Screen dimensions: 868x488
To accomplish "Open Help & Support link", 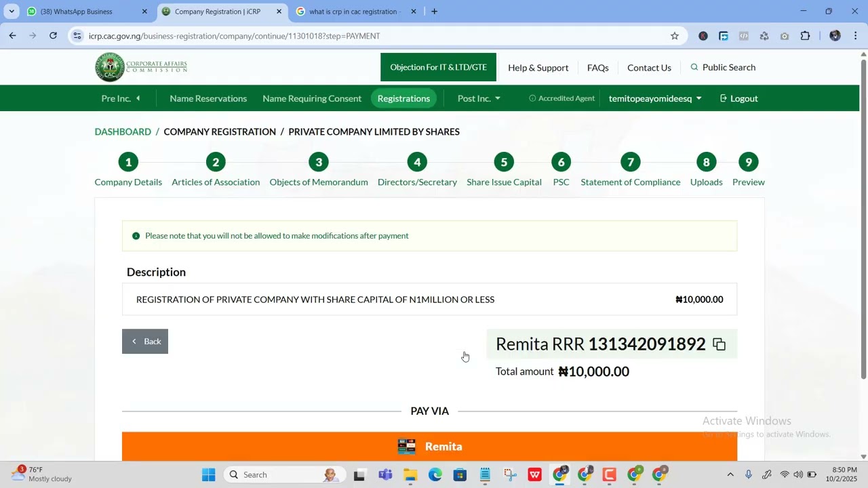I will tap(538, 68).
